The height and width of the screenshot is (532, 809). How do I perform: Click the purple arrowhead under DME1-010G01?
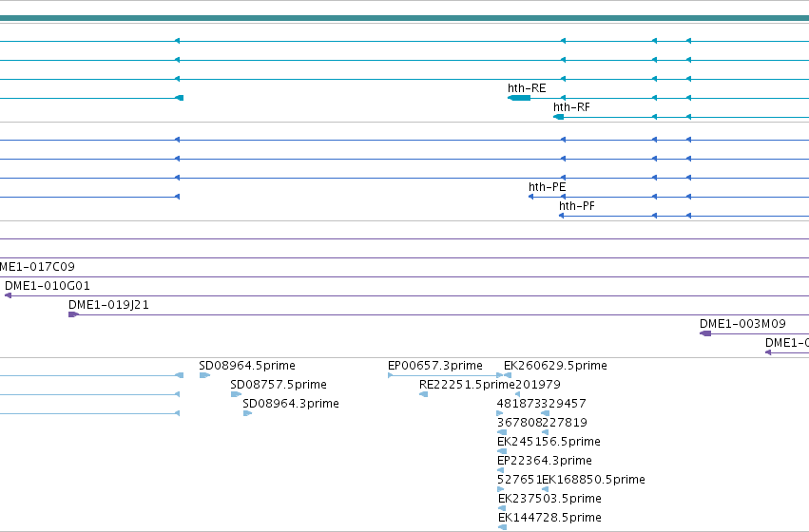coord(8,295)
